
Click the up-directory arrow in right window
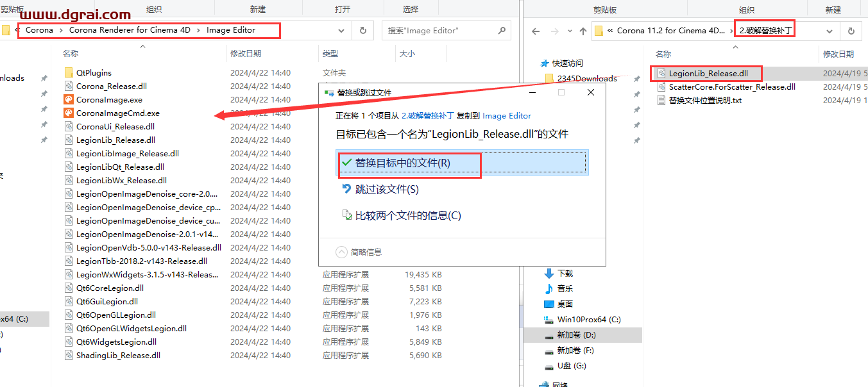click(583, 31)
